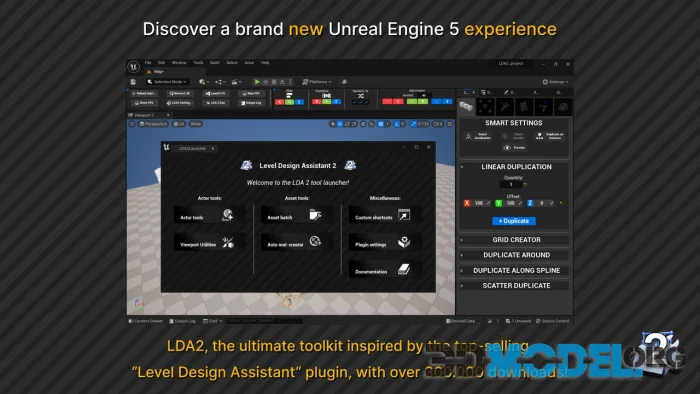Click the red plus rotation button

(398, 102)
